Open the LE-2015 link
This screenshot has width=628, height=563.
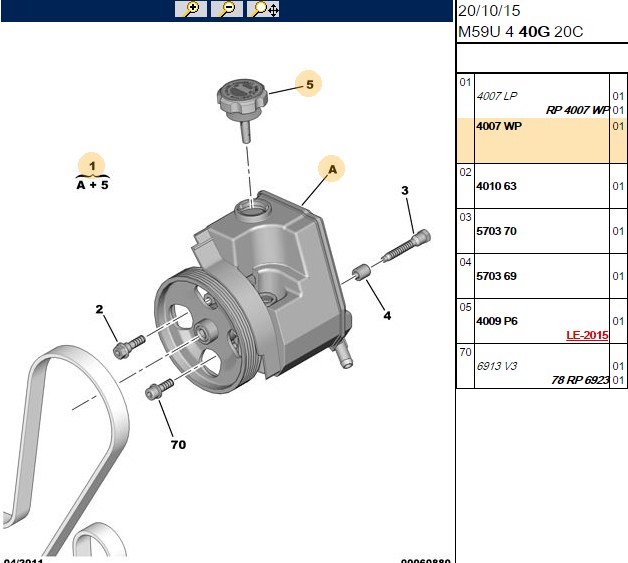pos(587,335)
